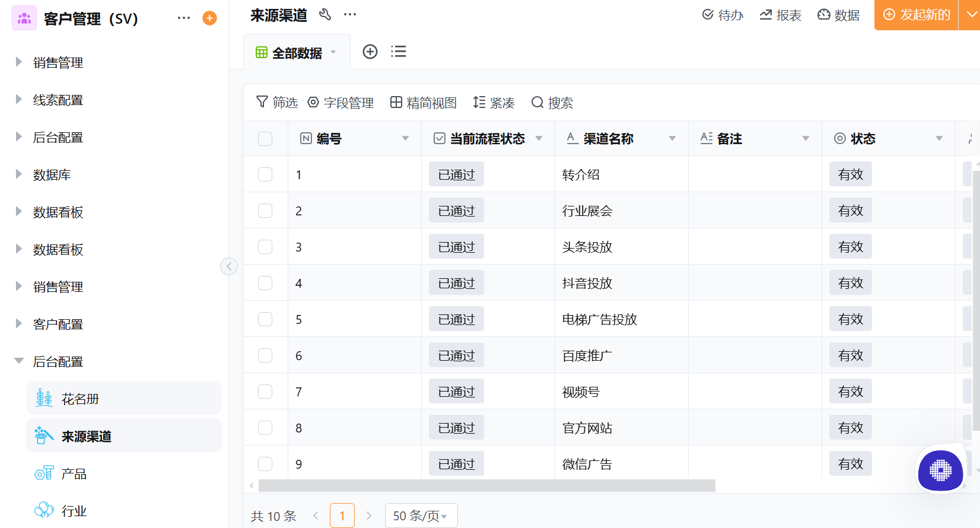This screenshot has width=980, height=528.
Task: Click the 产品 product icon in sidebar
Action: [44, 473]
